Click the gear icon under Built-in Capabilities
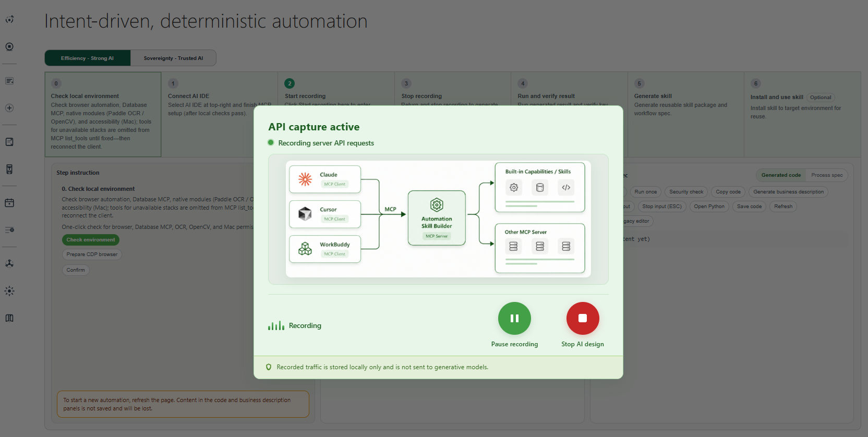 click(514, 188)
